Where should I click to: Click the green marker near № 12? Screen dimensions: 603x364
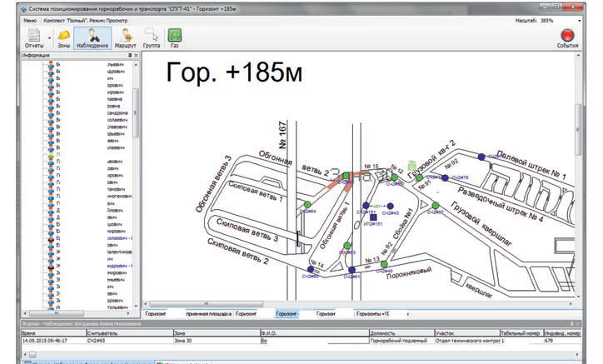click(x=395, y=177)
